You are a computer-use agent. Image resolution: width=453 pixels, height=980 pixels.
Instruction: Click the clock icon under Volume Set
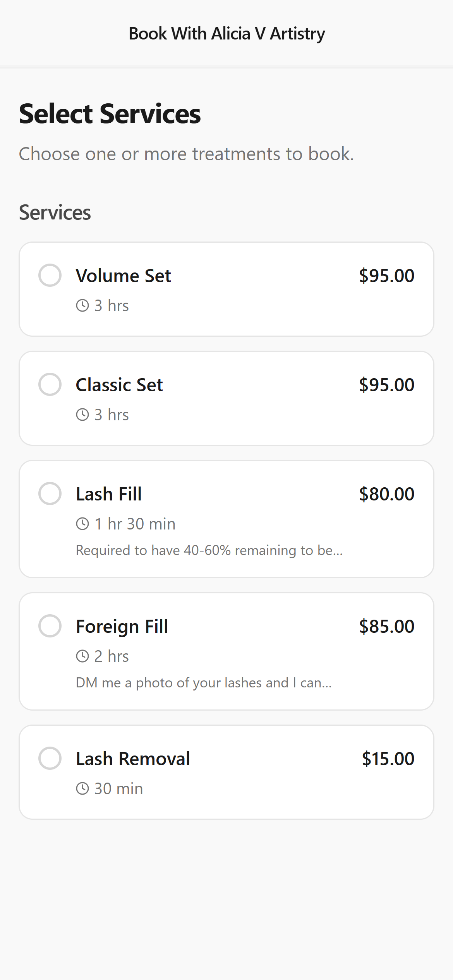point(82,305)
